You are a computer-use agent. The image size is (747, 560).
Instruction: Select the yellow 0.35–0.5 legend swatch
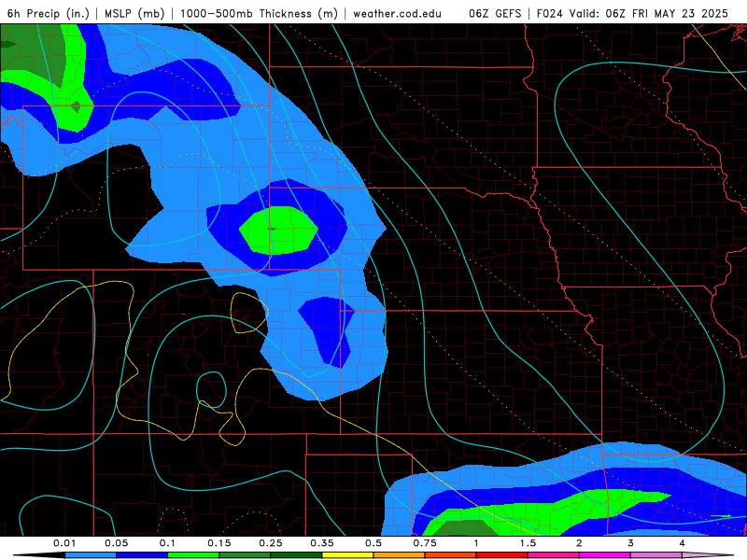347,555
